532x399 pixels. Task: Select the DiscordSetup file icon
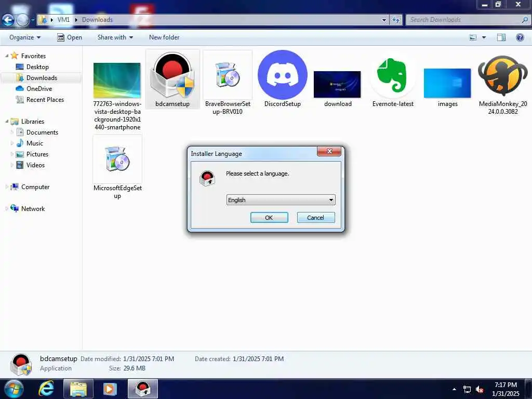pos(282,75)
